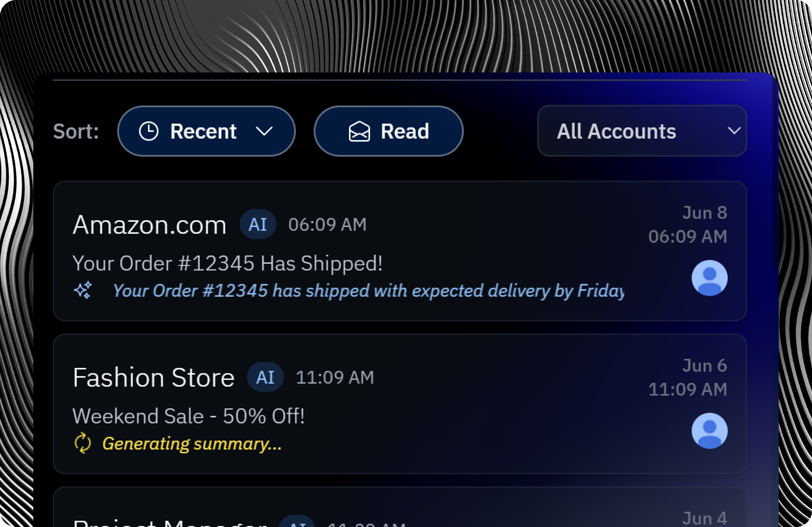Toggle the Read filter button
The height and width of the screenshot is (527, 812).
(x=388, y=131)
